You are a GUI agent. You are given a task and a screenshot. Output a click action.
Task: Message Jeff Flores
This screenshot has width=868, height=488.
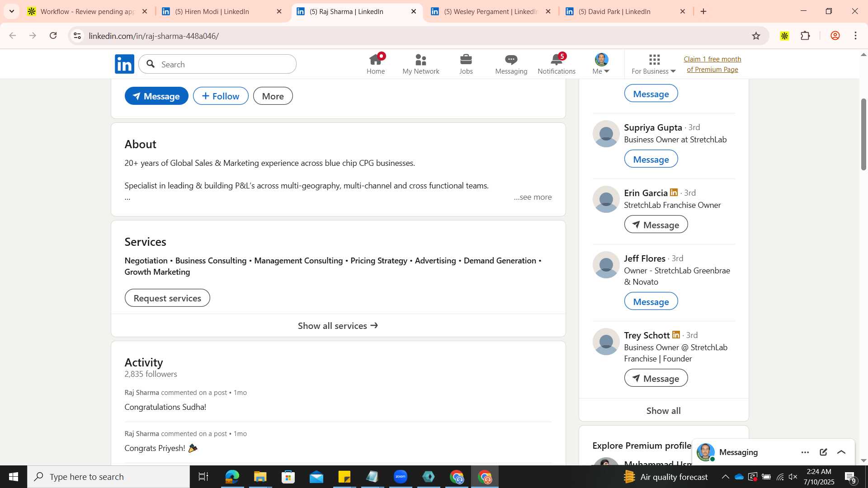651,301
